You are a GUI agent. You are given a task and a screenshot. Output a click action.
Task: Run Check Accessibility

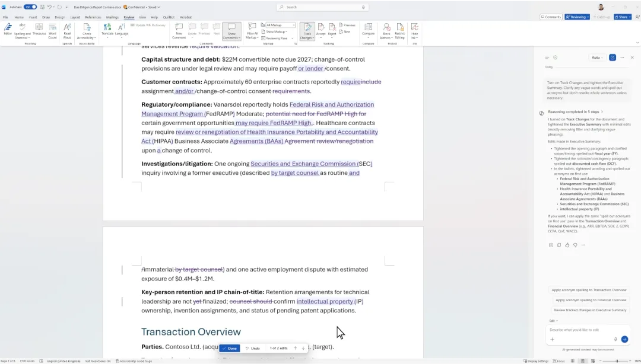pos(86,31)
